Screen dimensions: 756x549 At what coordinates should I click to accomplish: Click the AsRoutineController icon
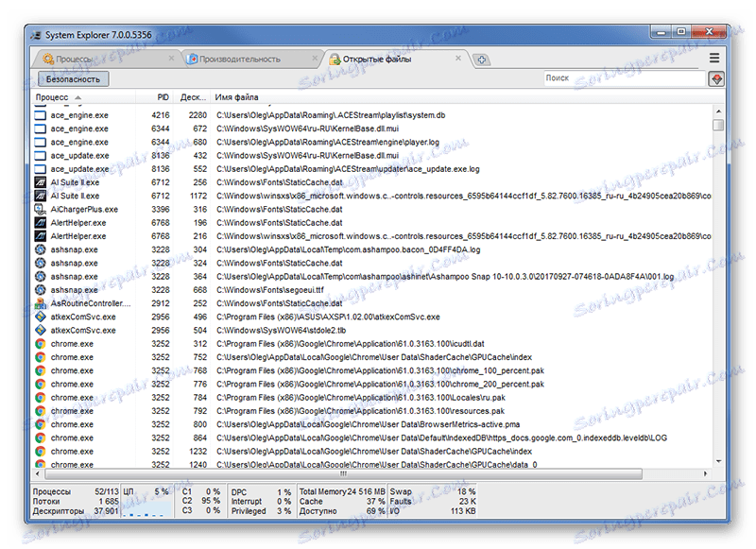[41, 303]
